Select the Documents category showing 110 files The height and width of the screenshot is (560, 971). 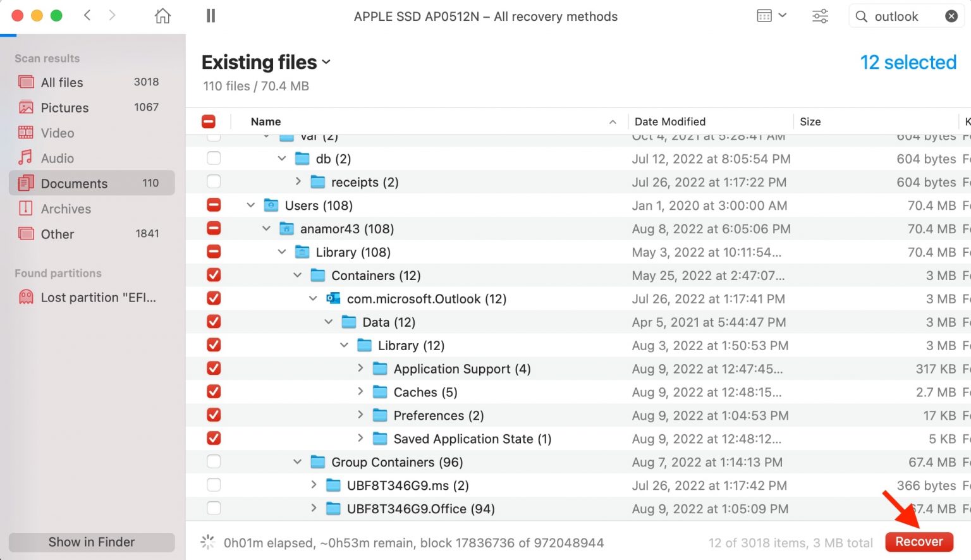[x=75, y=183]
